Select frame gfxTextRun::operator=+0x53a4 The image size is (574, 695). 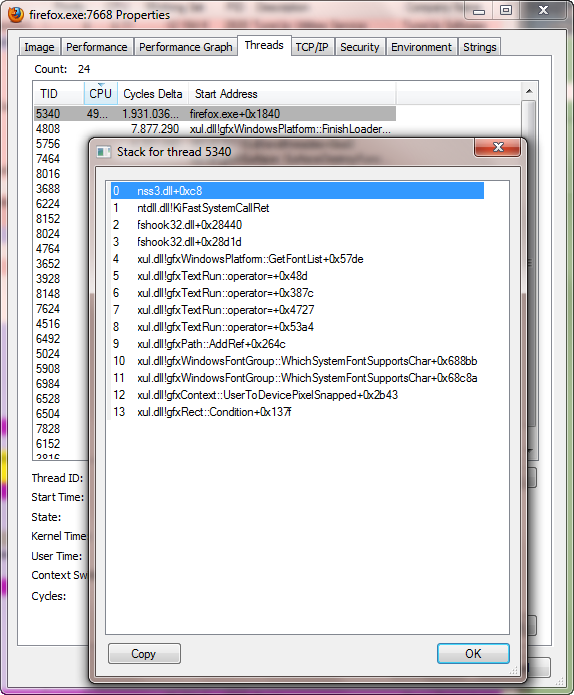coord(297,327)
